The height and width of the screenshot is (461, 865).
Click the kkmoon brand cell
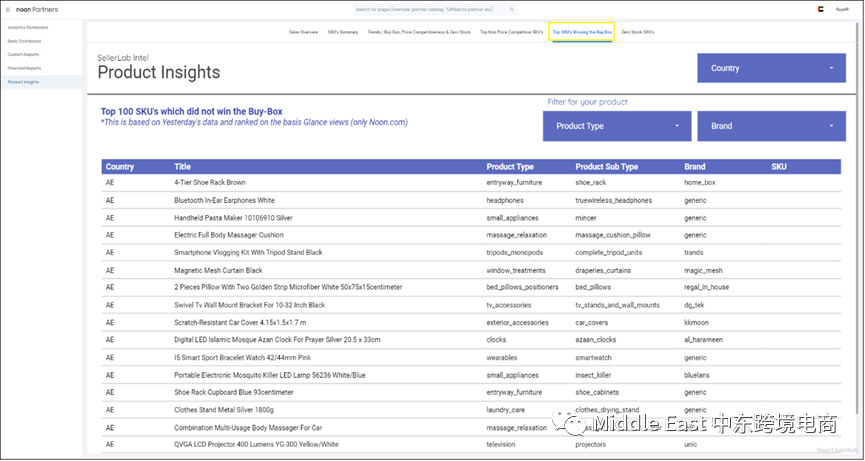click(x=696, y=323)
